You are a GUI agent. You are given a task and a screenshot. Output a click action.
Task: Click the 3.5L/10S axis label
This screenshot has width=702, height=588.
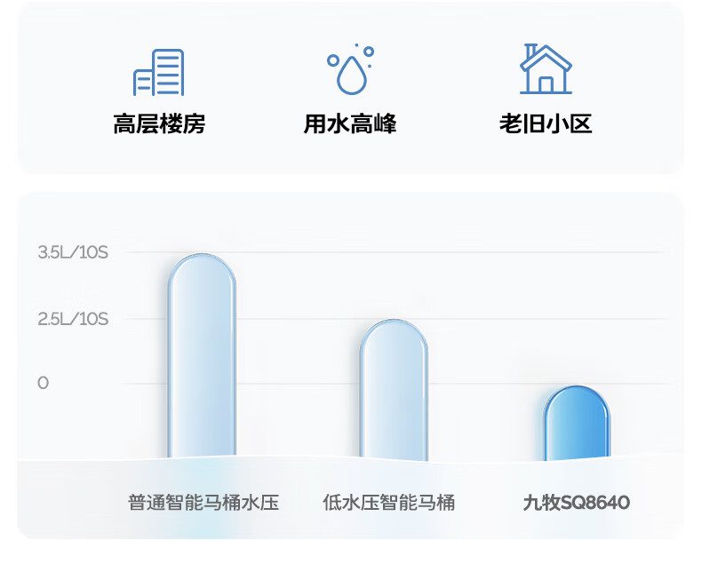click(x=73, y=252)
